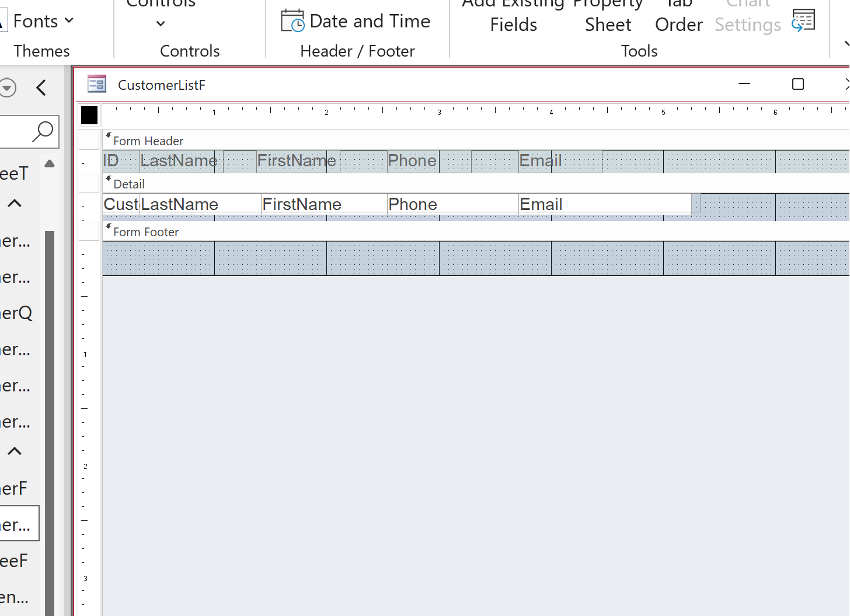Click the form icon beside CustomerListF title

click(x=97, y=85)
